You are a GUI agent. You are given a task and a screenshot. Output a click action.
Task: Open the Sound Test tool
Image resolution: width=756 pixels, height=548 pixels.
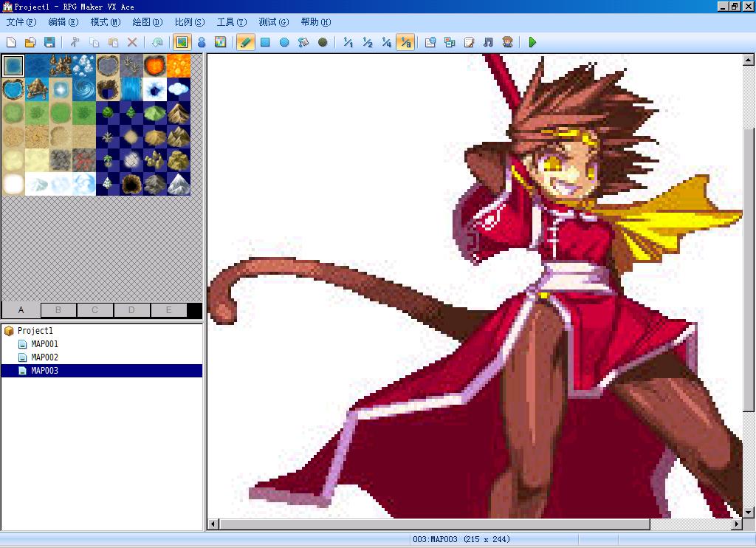(x=489, y=42)
